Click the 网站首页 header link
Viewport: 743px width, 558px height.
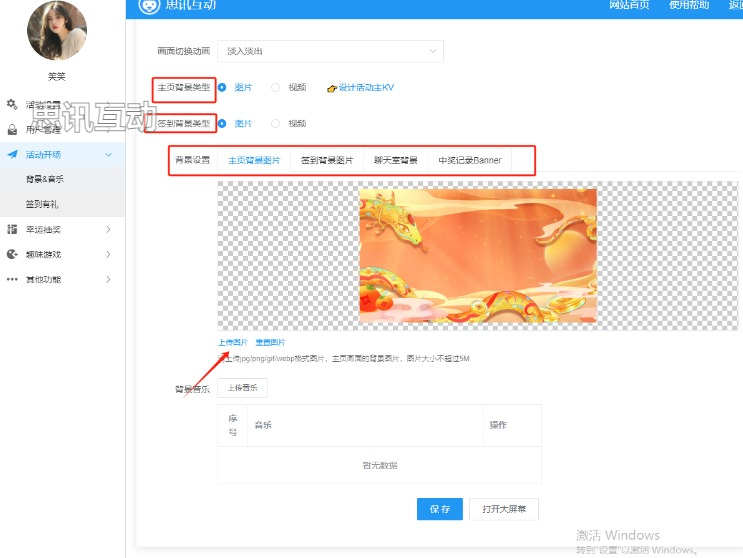(629, 5)
